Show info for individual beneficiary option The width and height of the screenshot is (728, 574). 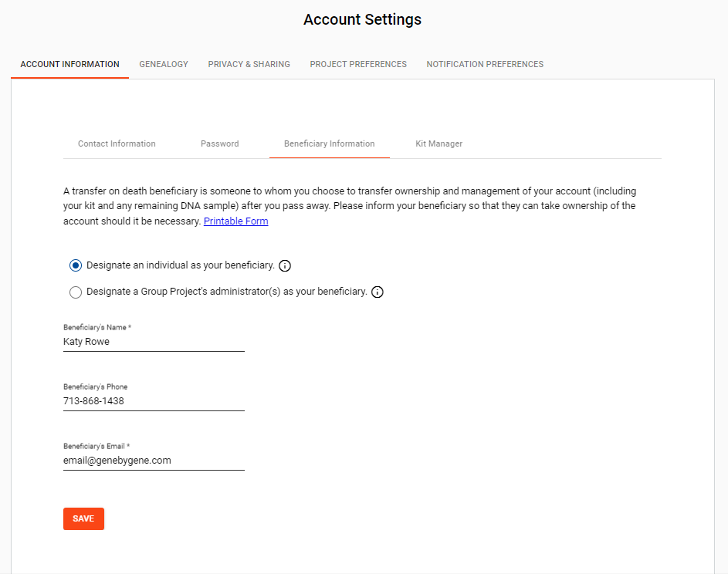coord(285,265)
